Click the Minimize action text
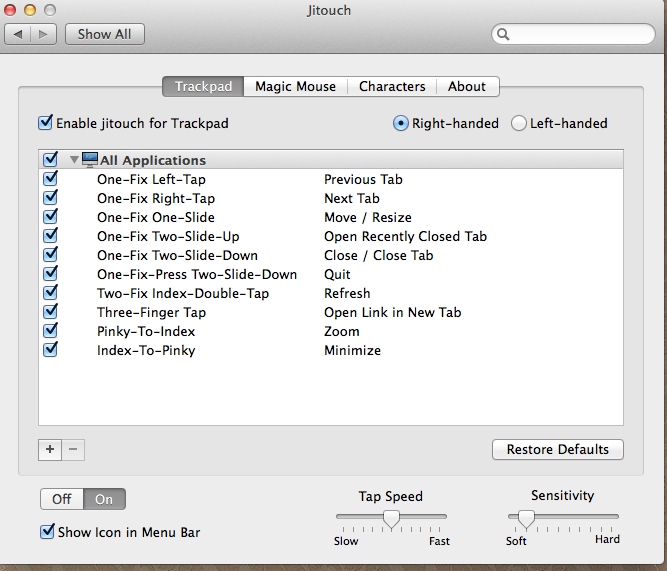667x571 pixels. [x=352, y=350]
